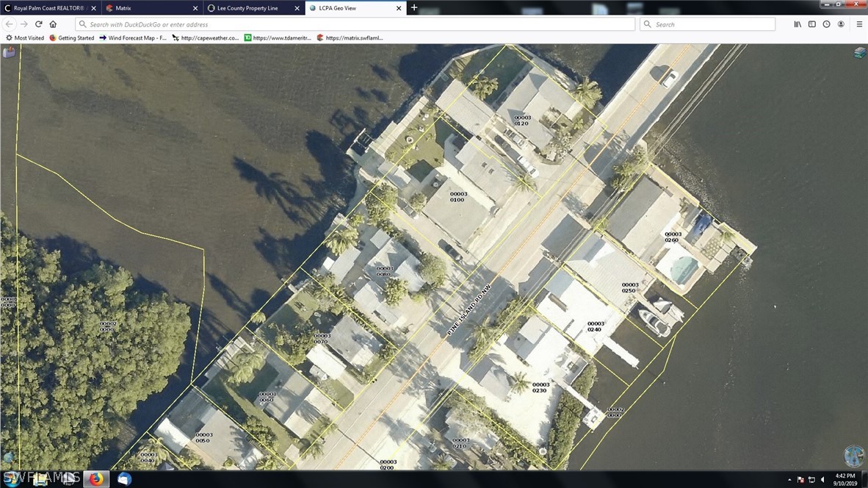868x488 pixels.
Task: Select parcel label 00003 0100
Action: (x=457, y=197)
